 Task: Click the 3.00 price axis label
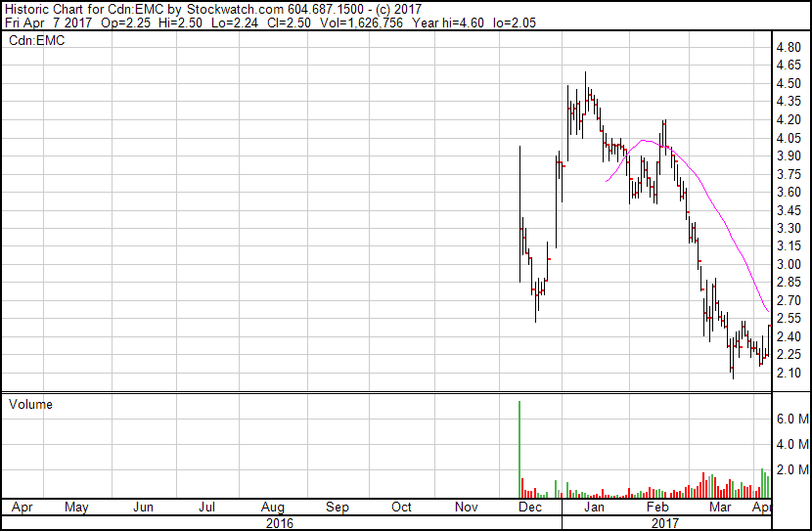click(789, 264)
